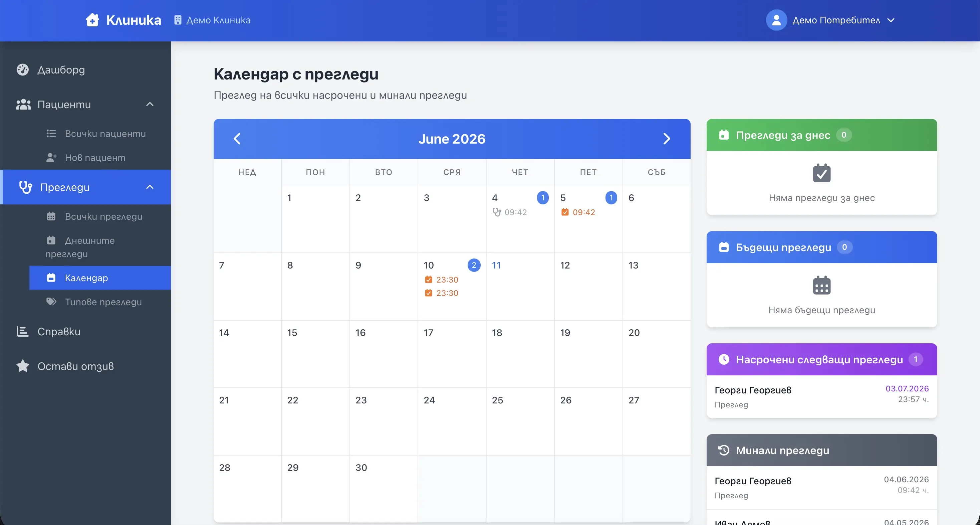The width and height of the screenshot is (980, 525).
Task: Click the count badge on June 4
Action: click(x=542, y=198)
